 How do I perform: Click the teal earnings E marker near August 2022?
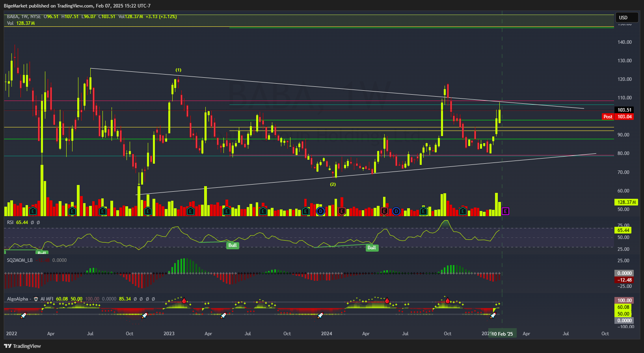pyautogui.click(x=102, y=211)
